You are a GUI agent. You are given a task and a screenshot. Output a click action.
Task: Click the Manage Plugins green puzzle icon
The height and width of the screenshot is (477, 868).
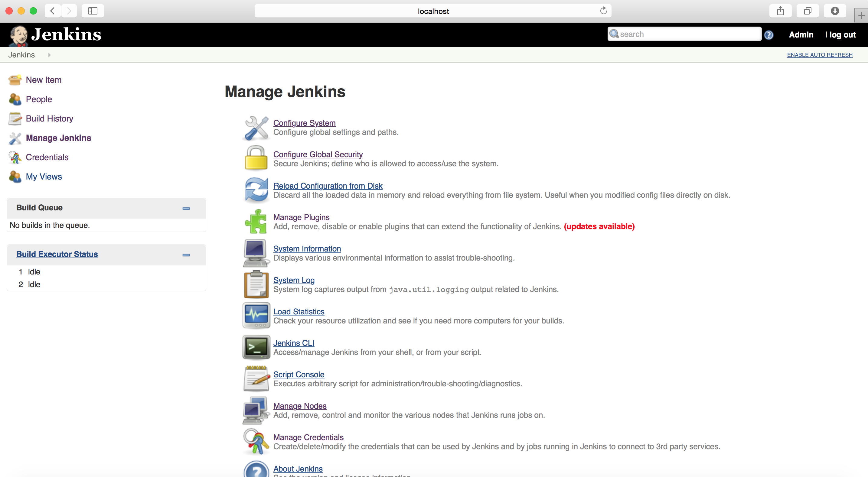point(256,221)
